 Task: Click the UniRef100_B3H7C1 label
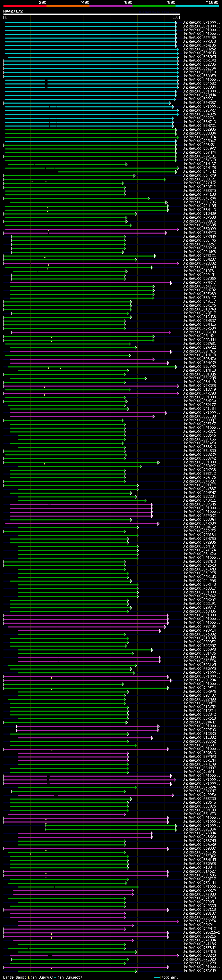[x=199, y=125]
